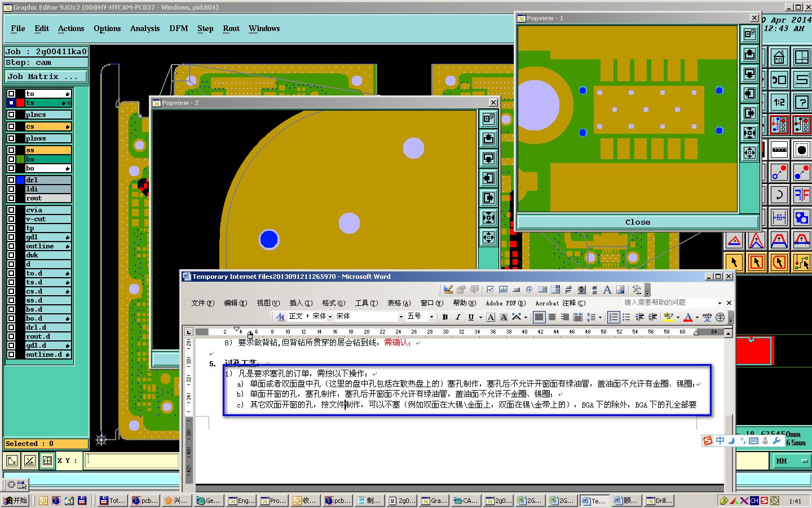Click the red color swatch of layer 'ts'

20,103
